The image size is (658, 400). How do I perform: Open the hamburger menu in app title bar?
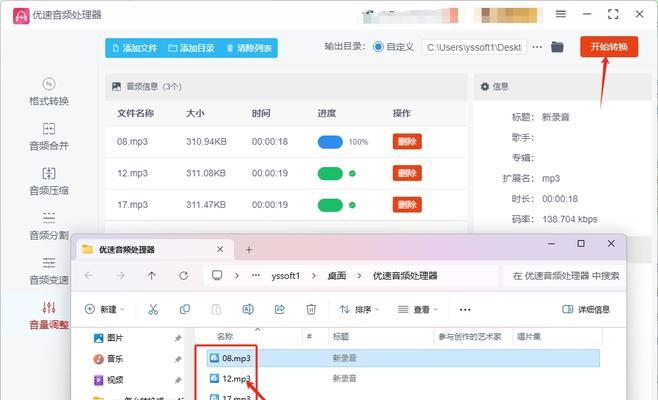561,14
